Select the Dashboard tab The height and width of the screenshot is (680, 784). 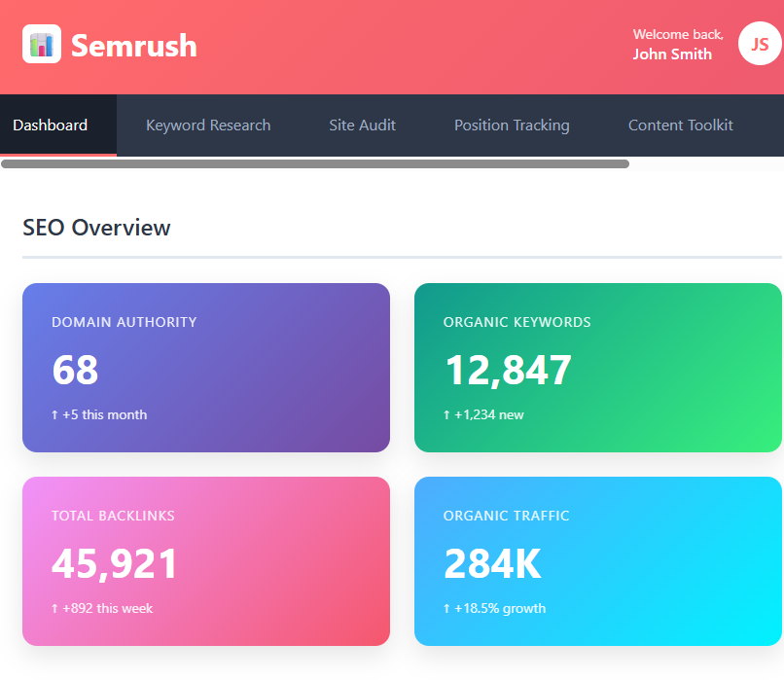pos(58,125)
